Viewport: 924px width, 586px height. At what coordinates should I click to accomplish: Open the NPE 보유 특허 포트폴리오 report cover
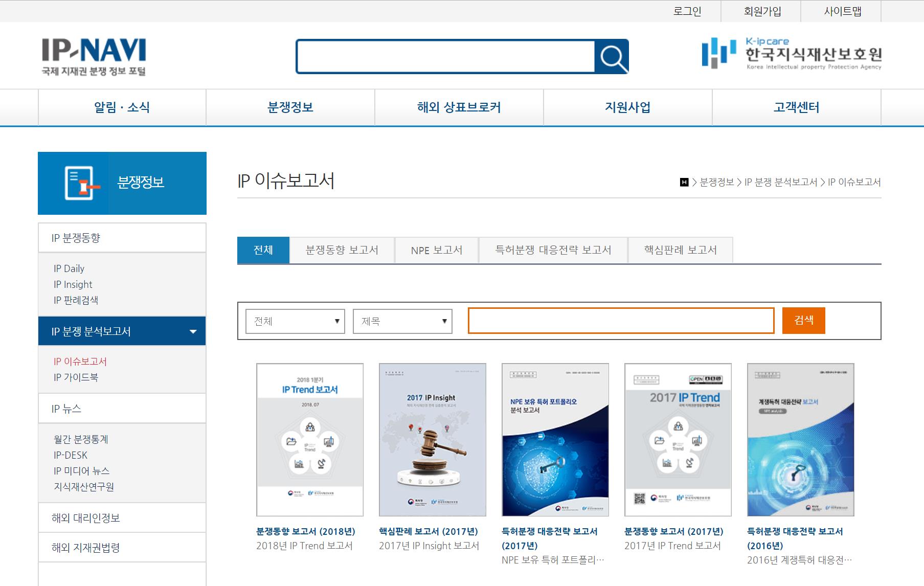click(555, 440)
